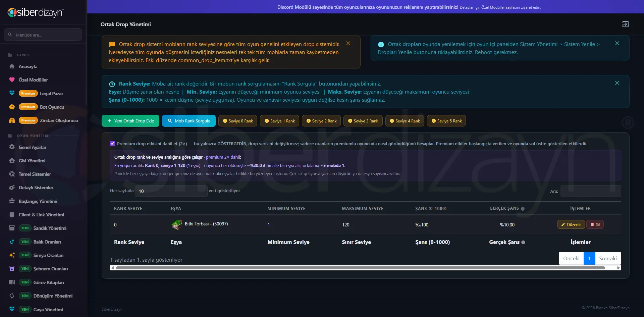Sort the table by Rank Seviye column

[x=128, y=209]
